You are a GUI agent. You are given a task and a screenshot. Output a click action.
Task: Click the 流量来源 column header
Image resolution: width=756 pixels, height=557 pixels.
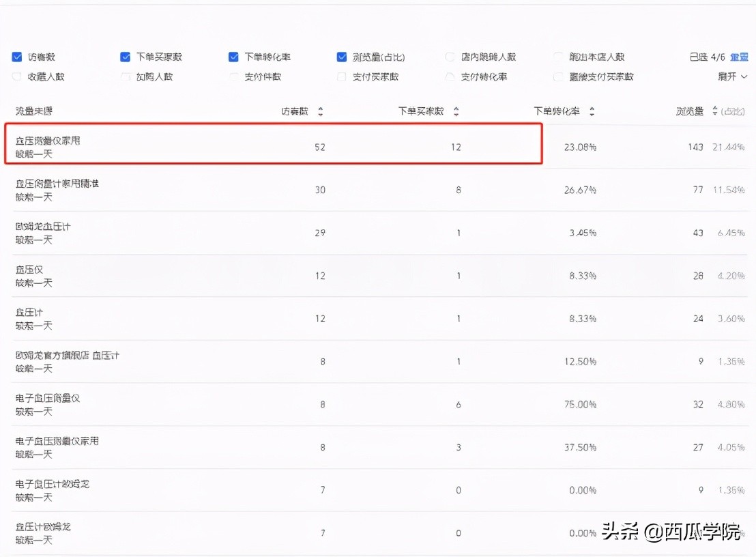tap(33, 111)
